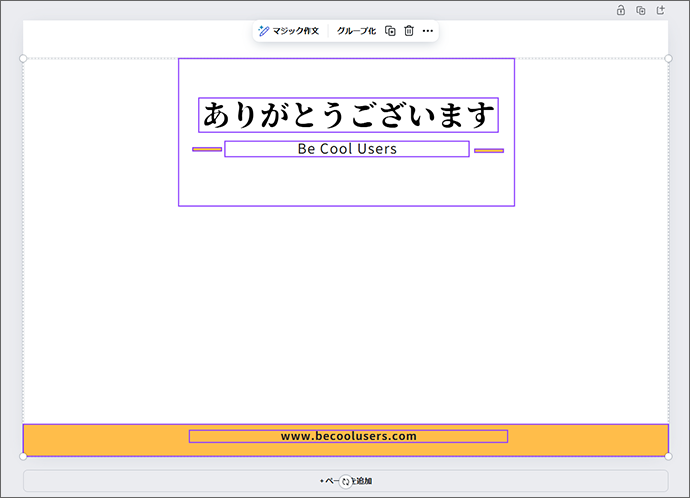
Task: Select the Be Cool Users subtitle text
Action: click(x=347, y=149)
